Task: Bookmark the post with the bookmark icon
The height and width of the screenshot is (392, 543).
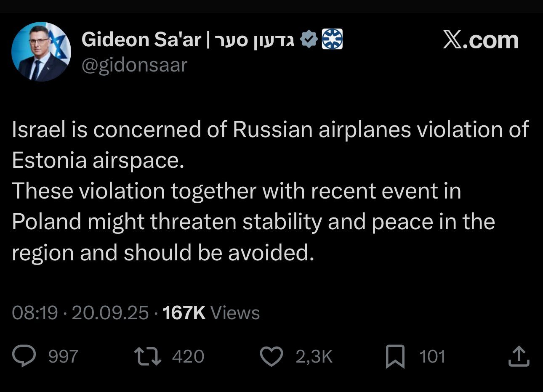Action: coord(395,356)
